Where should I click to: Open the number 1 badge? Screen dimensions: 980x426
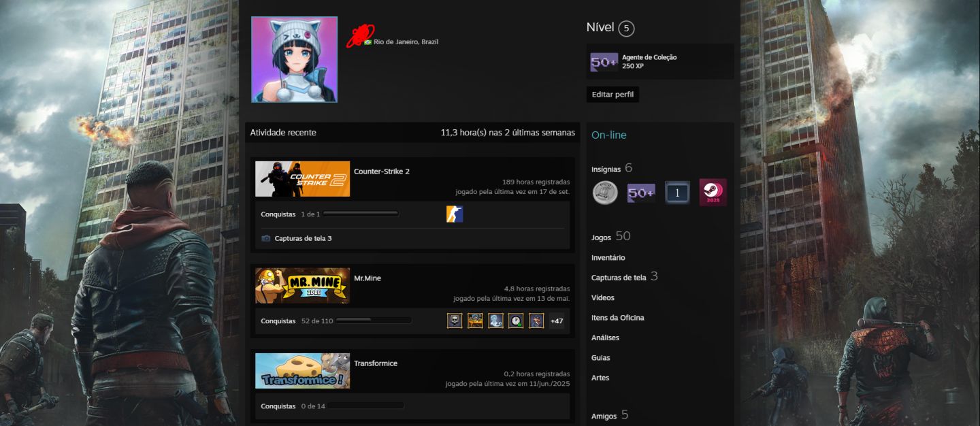(677, 193)
